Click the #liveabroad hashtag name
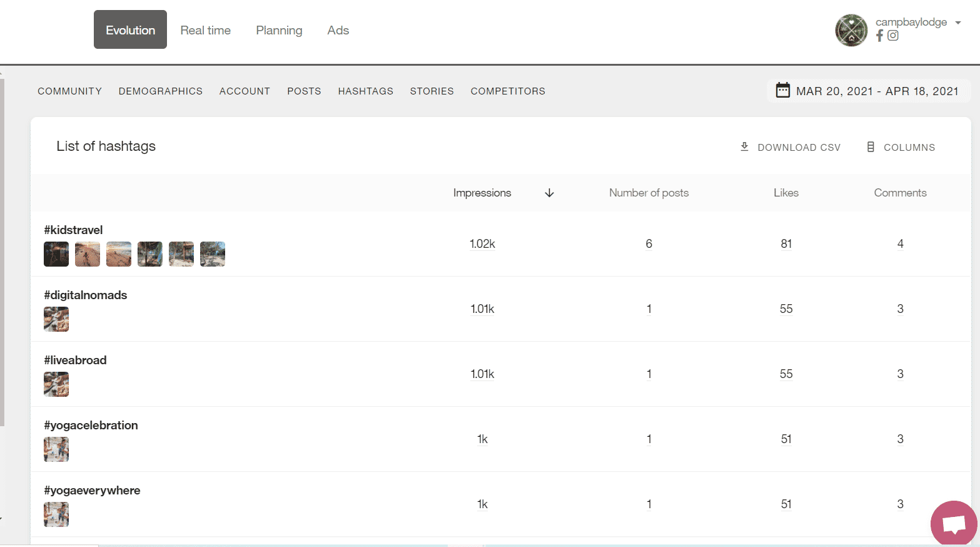Viewport: 980px width, 547px height. pos(75,360)
